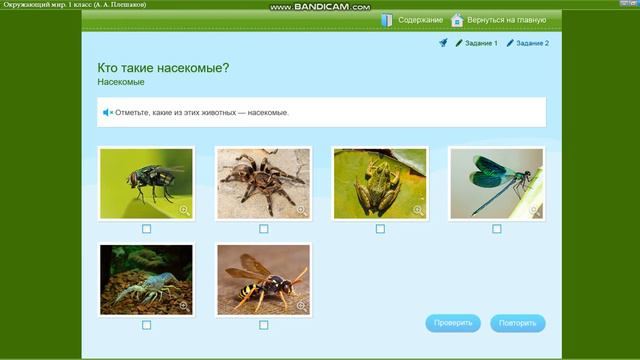Image resolution: width=640 pixels, height=360 pixels.
Task: Click the pencil icon of Задание 1
Action: (459, 43)
